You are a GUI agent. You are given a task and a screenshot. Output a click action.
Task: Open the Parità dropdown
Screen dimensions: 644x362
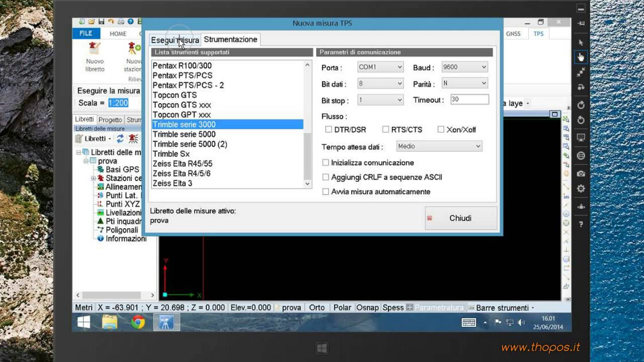click(x=464, y=83)
